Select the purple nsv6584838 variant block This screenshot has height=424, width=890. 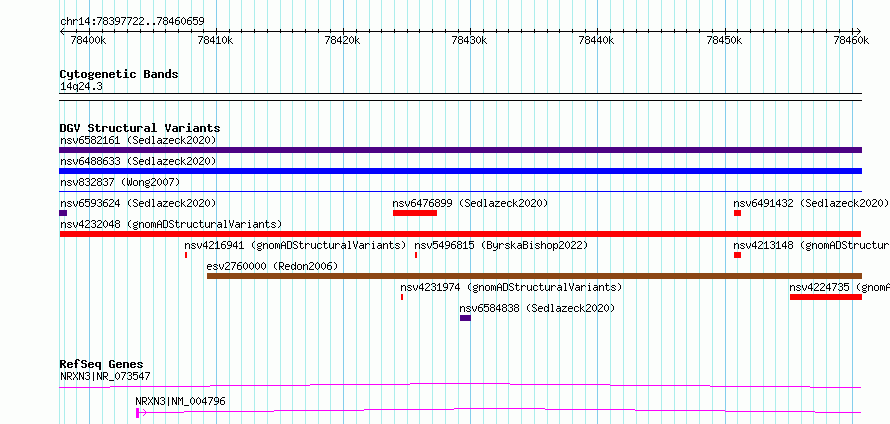pos(465,318)
